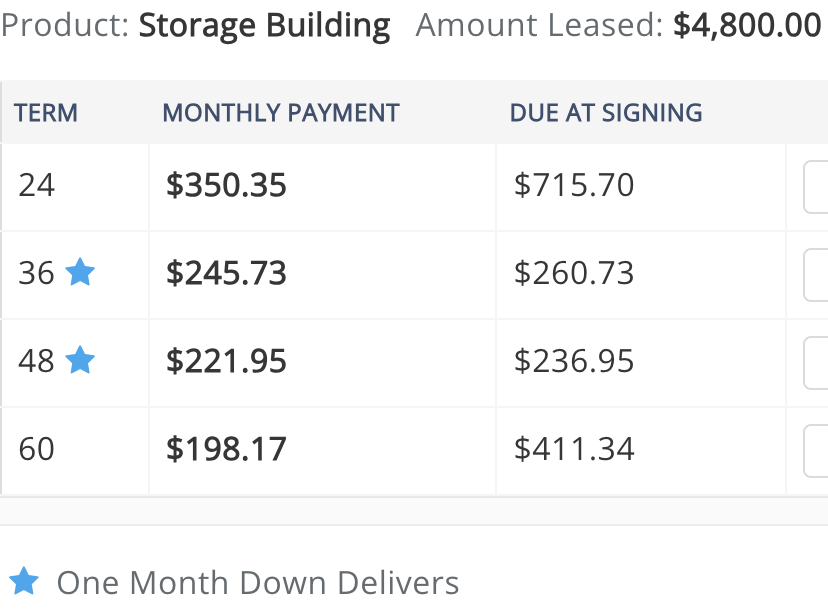Select the button in the 60-month row

tap(816, 451)
